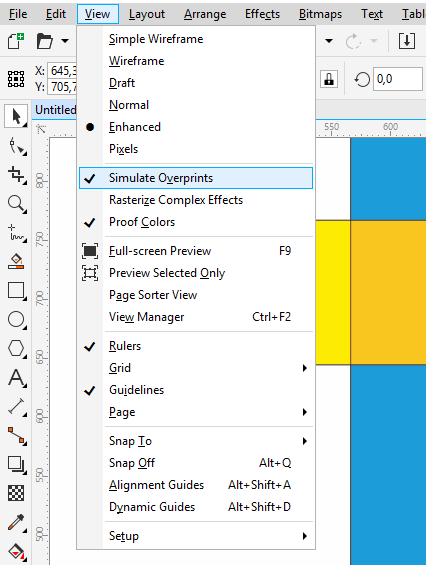Open the Layout menu
The width and height of the screenshot is (426, 565).
[147, 14]
